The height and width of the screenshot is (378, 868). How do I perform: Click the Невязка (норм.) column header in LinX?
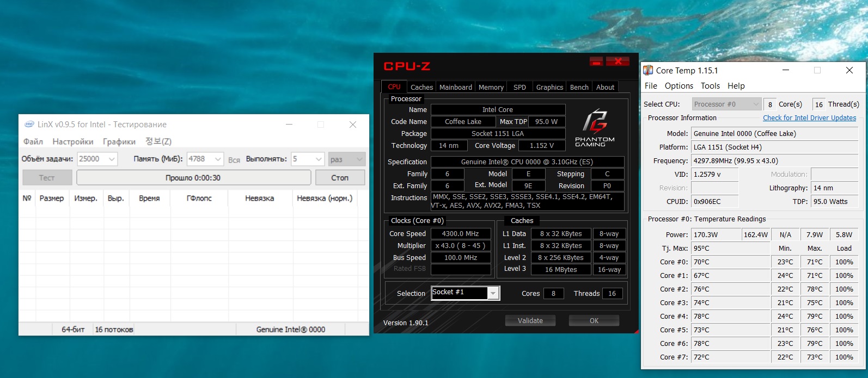(x=325, y=199)
